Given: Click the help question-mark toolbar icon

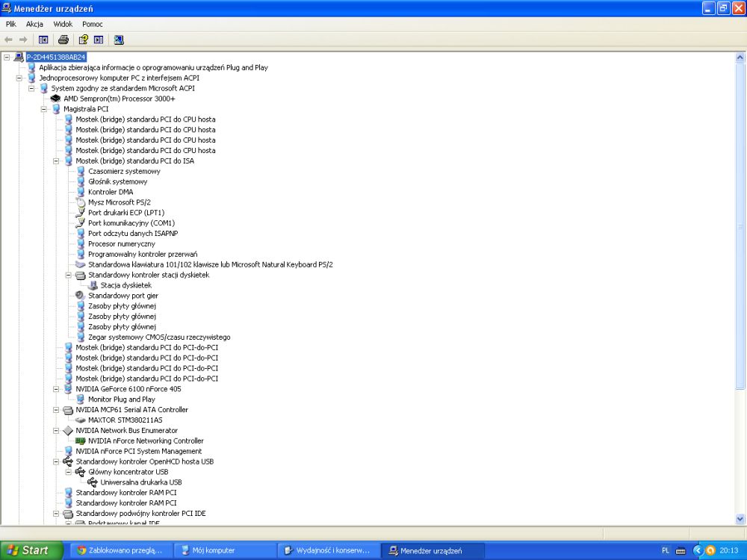Looking at the screenshot, I should (84, 40).
